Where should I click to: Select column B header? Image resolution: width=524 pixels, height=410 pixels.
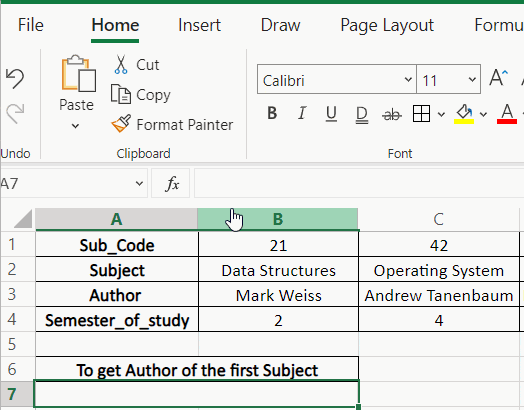[278, 219]
